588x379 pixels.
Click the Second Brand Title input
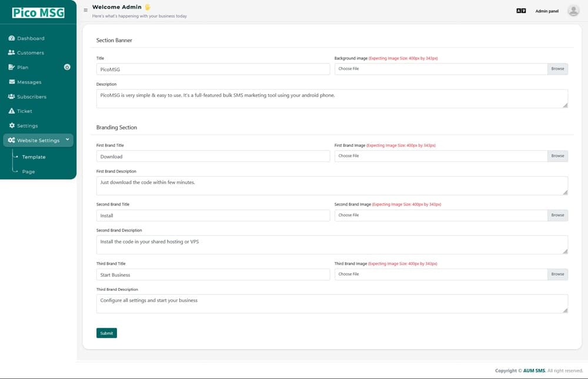point(213,216)
